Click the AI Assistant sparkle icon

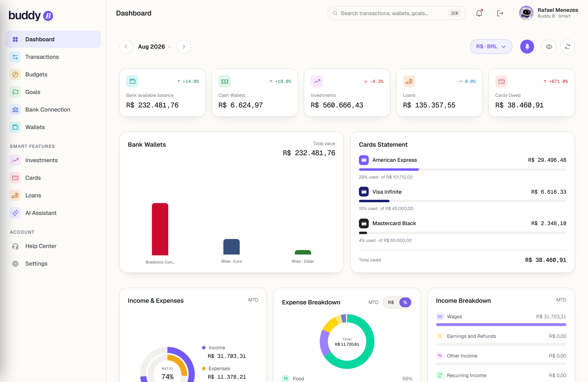click(x=15, y=213)
